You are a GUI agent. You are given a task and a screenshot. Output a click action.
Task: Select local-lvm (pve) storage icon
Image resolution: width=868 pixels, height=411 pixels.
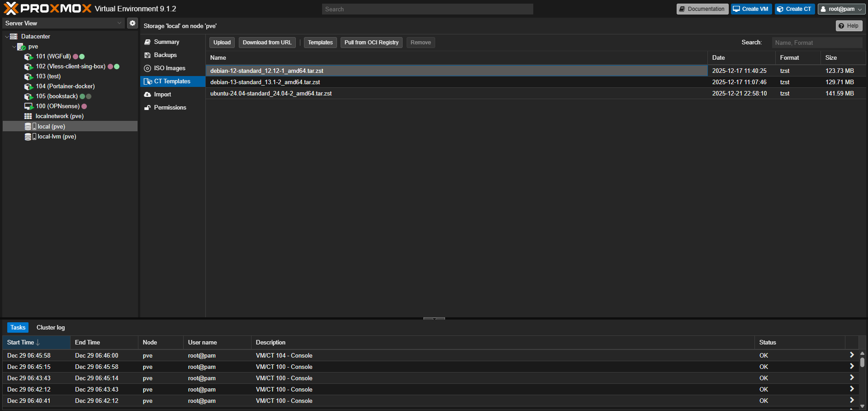tap(30, 137)
